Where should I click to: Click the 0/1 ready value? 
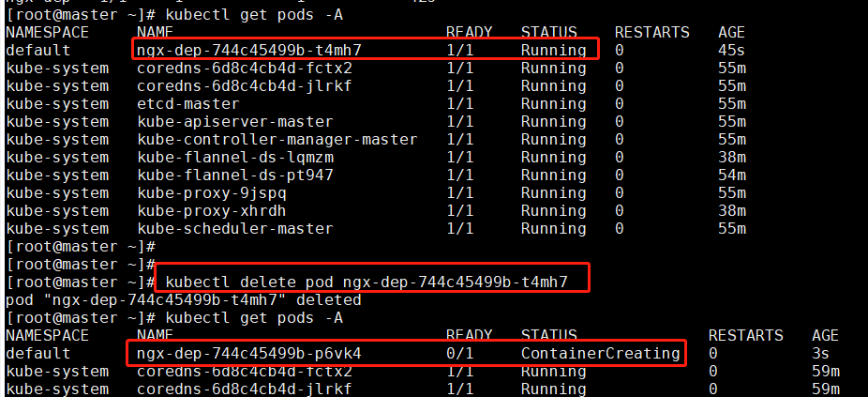(x=459, y=354)
